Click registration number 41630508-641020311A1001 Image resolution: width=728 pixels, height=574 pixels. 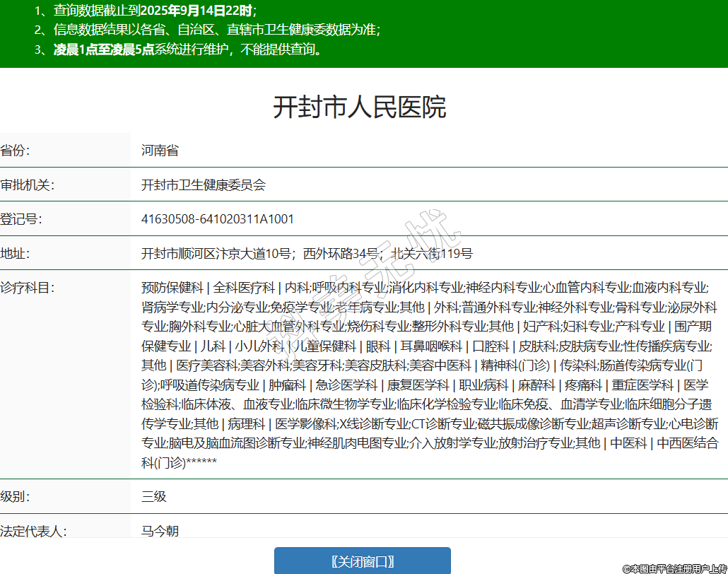point(218,219)
